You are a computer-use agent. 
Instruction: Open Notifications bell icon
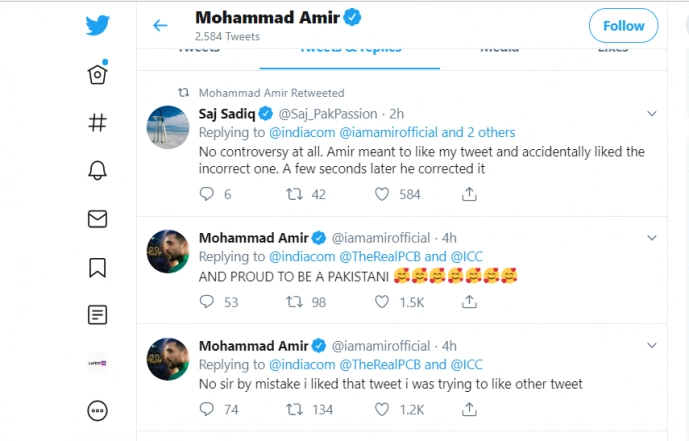[x=98, y=171]
